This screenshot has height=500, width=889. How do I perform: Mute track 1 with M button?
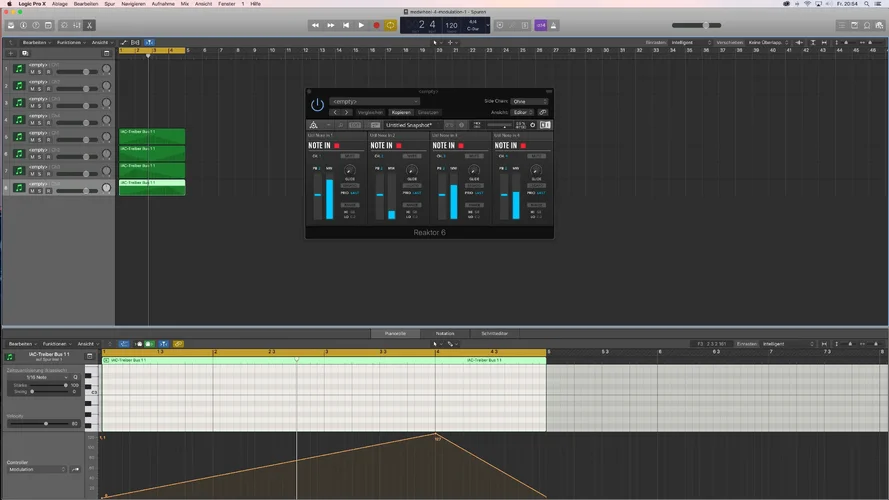coord(32,73)
